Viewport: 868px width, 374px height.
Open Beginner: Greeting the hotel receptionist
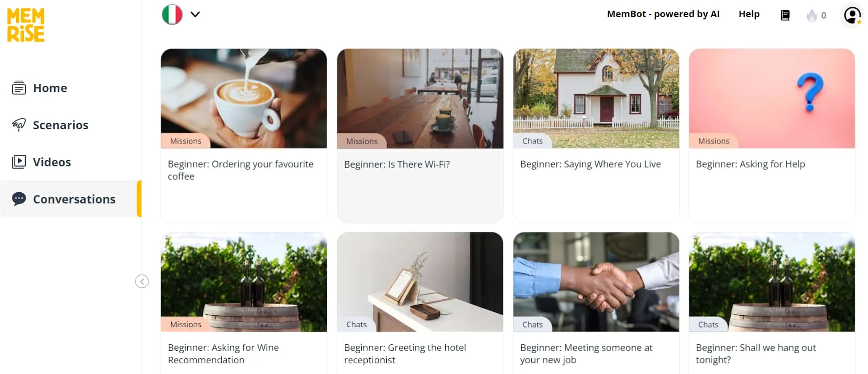tap(405, 354)
